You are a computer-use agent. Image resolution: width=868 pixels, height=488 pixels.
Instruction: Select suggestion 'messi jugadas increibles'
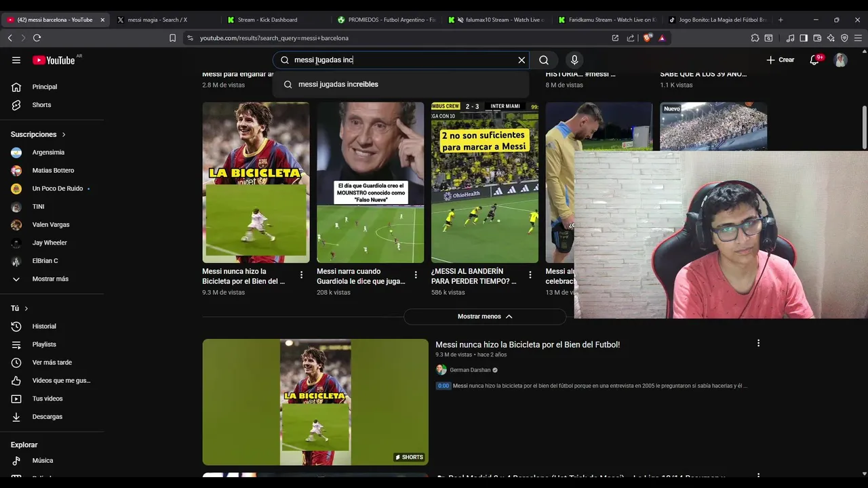(401, 85)
